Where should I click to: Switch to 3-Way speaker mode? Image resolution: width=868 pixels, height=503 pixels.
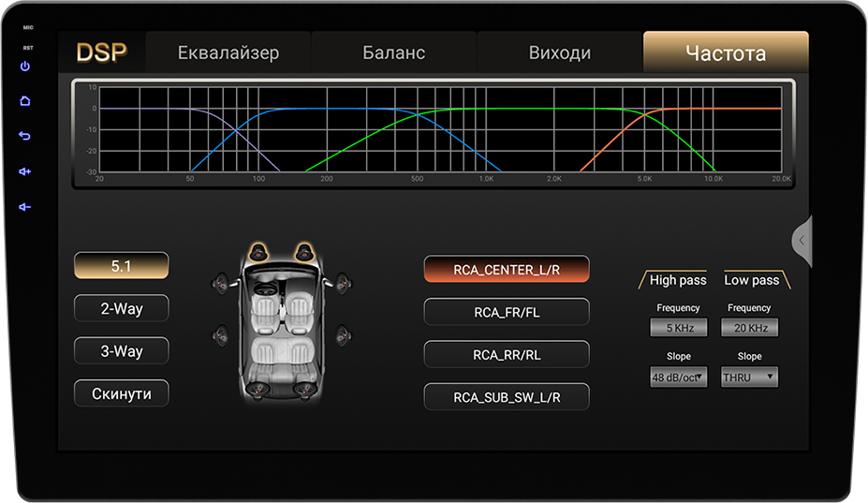(122, 351)
